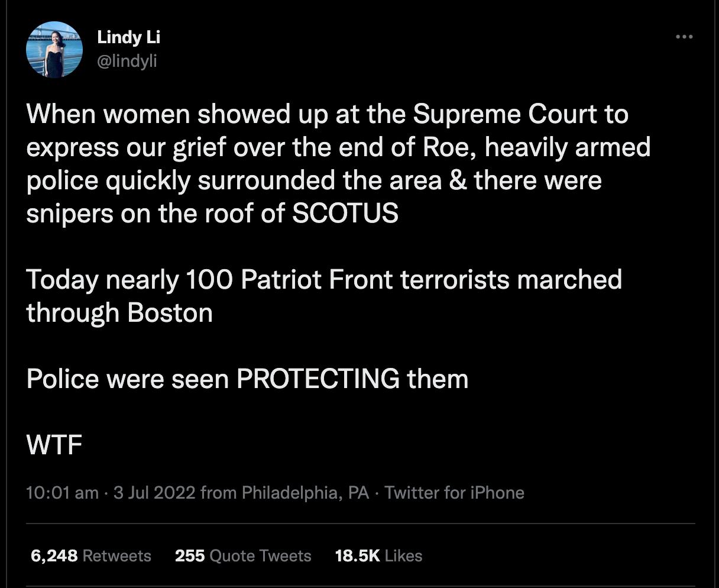Open the 255 Quote Tweets list
Screen dimensions: 719x588
coord(244,556)
